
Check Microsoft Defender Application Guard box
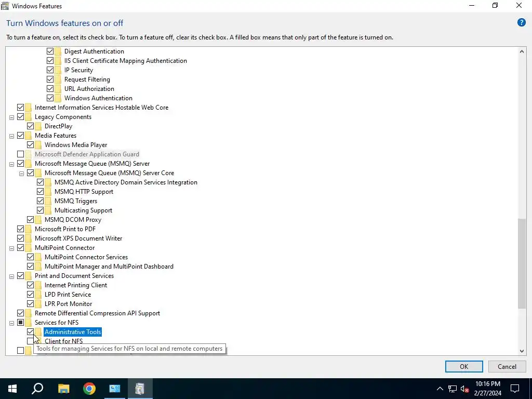[x=20, y=154]
